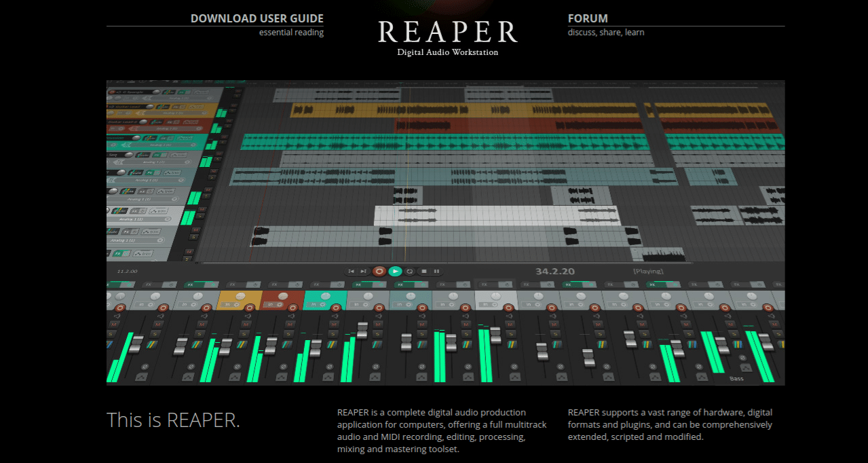The height and width of the screenshot is (463, 868).
Task: Click the Pause button in the transport
Action: pyautogui.click(x=437, y=272)
